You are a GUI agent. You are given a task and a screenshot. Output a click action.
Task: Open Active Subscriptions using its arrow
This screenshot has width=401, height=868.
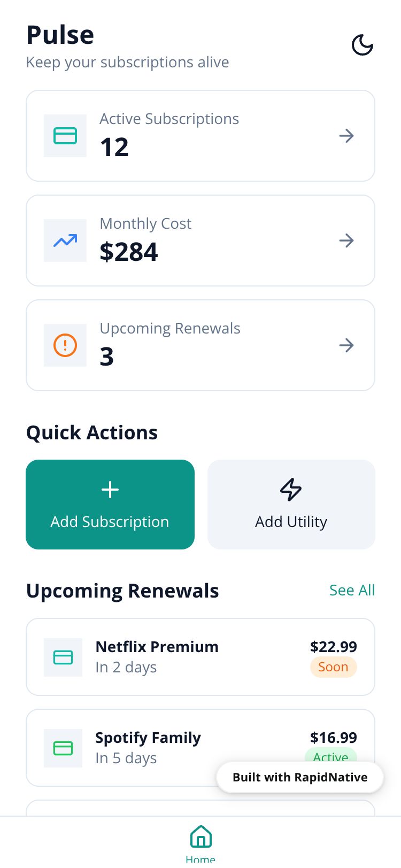click(346, 136)
